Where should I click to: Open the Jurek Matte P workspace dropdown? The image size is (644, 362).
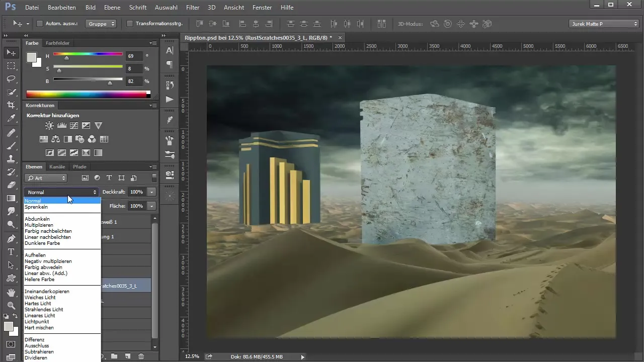click(603, 24)
